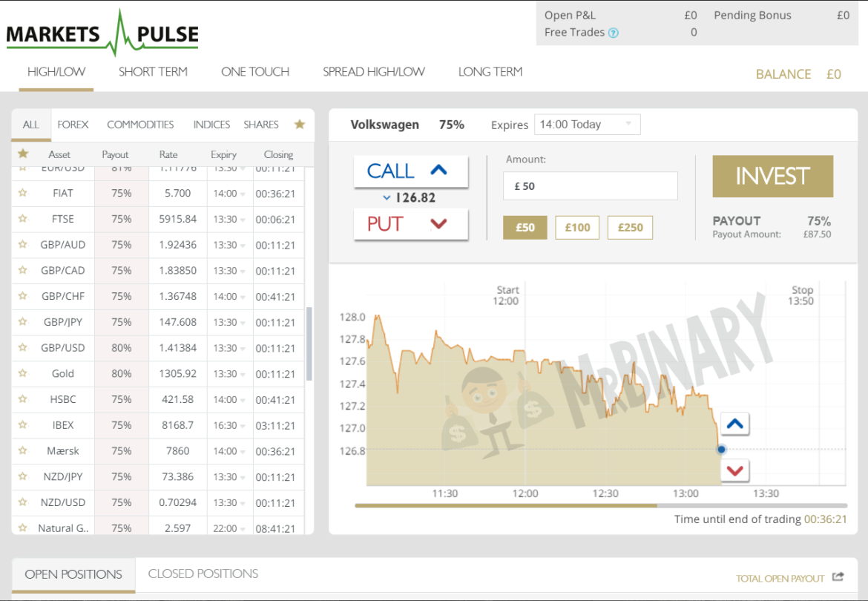View the OPEN POSITIONS tab

[x=73, y=574]
